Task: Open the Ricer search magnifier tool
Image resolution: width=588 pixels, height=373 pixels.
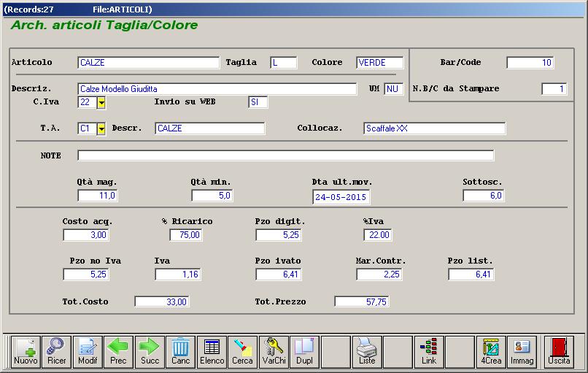Action: 56,352
